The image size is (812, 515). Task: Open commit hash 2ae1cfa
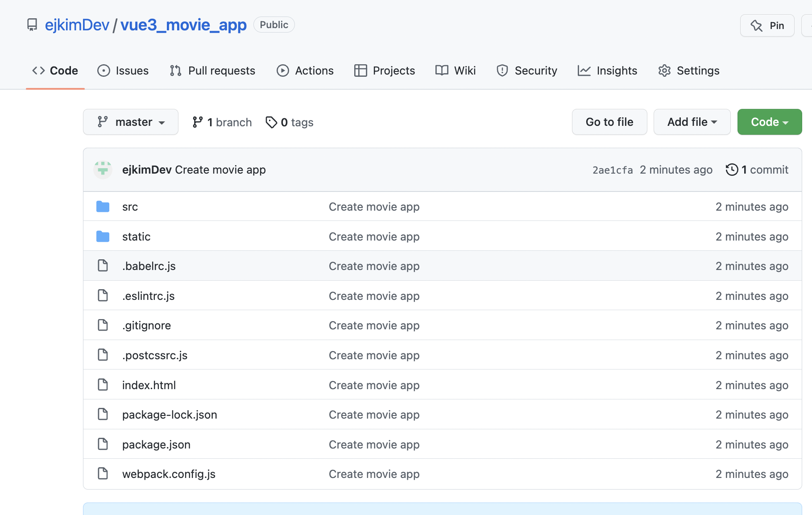(613, 170)
